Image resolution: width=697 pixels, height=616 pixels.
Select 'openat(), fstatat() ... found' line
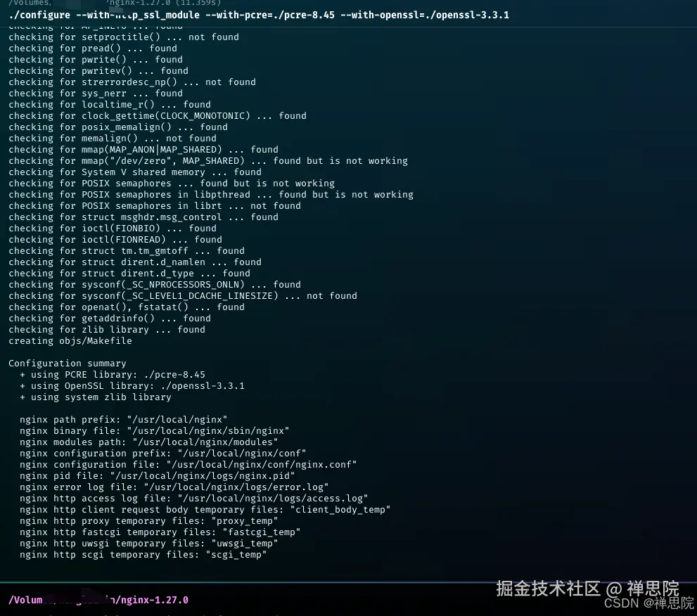pyautogui.click(x=126, y=307)
